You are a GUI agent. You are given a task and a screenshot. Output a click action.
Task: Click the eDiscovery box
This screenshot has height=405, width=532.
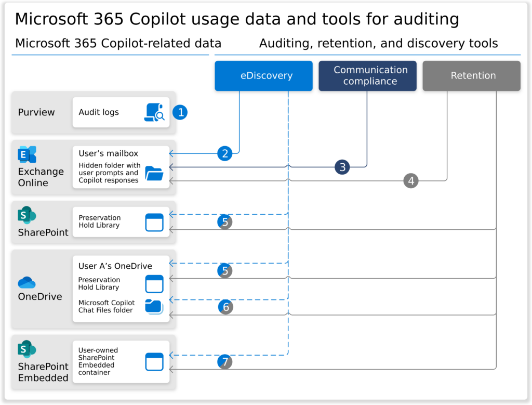click(x=263, y=76)
